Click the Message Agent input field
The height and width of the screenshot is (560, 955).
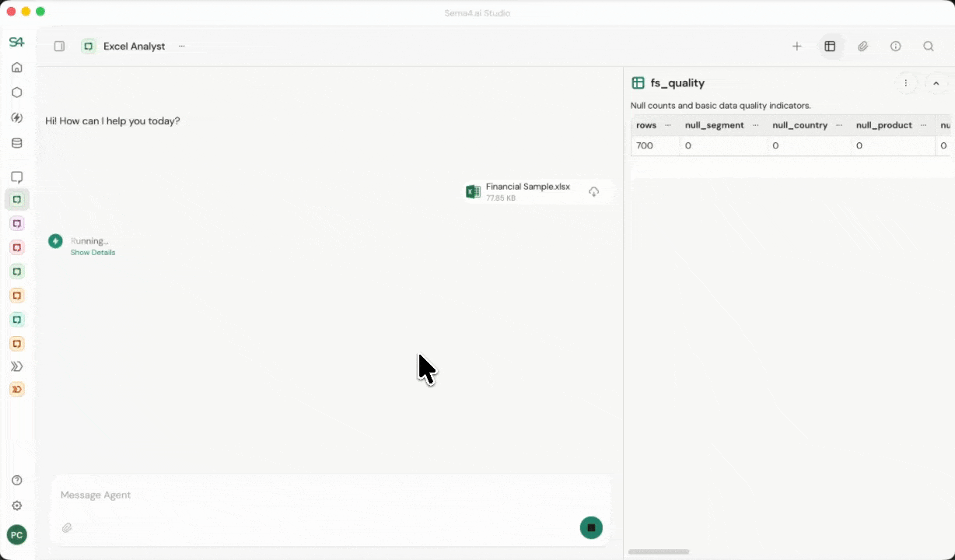311,495
